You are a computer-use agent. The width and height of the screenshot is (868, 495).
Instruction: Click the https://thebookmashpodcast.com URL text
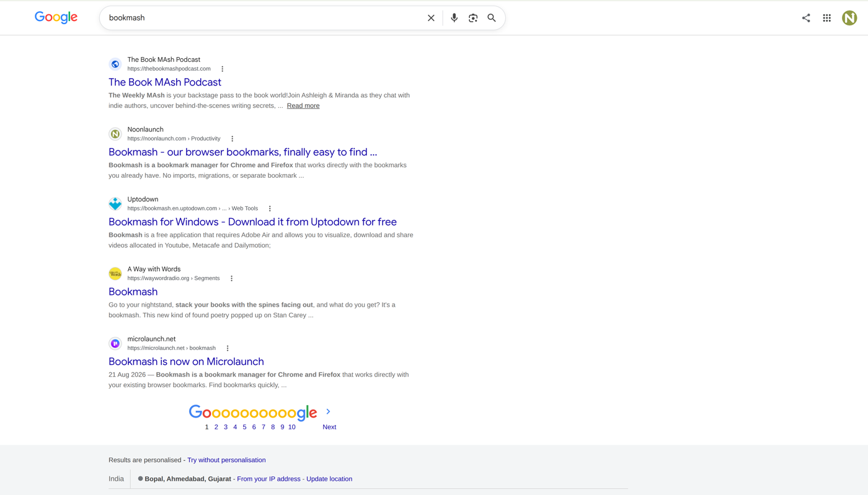[169, 69]
